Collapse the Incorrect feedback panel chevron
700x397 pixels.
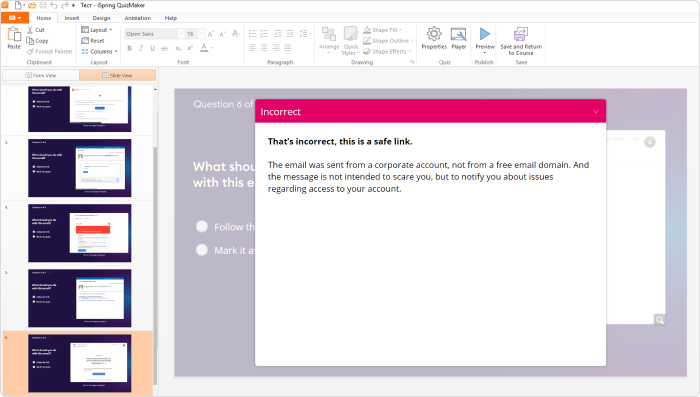coord(596,112)
